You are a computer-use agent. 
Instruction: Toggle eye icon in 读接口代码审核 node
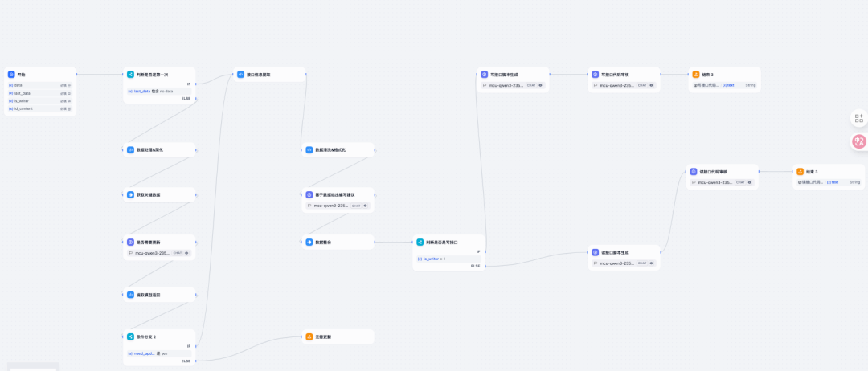(750, 182)
